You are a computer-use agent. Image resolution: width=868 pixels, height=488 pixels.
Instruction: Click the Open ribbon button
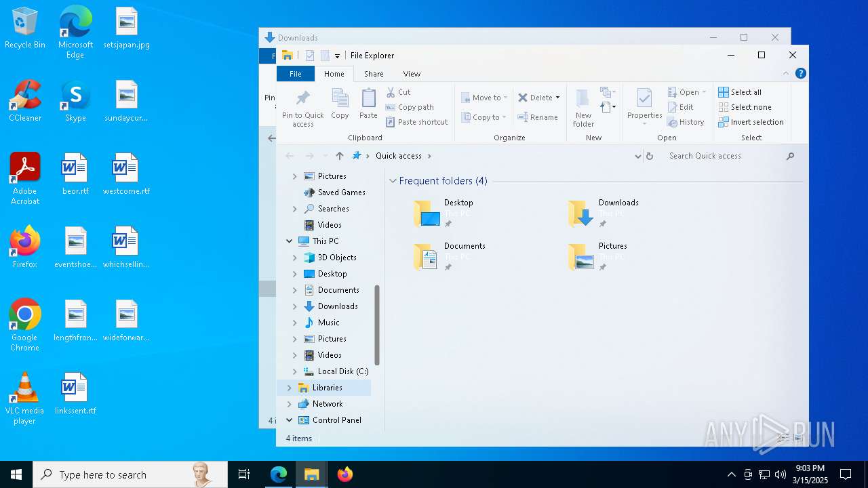(686, 92)
